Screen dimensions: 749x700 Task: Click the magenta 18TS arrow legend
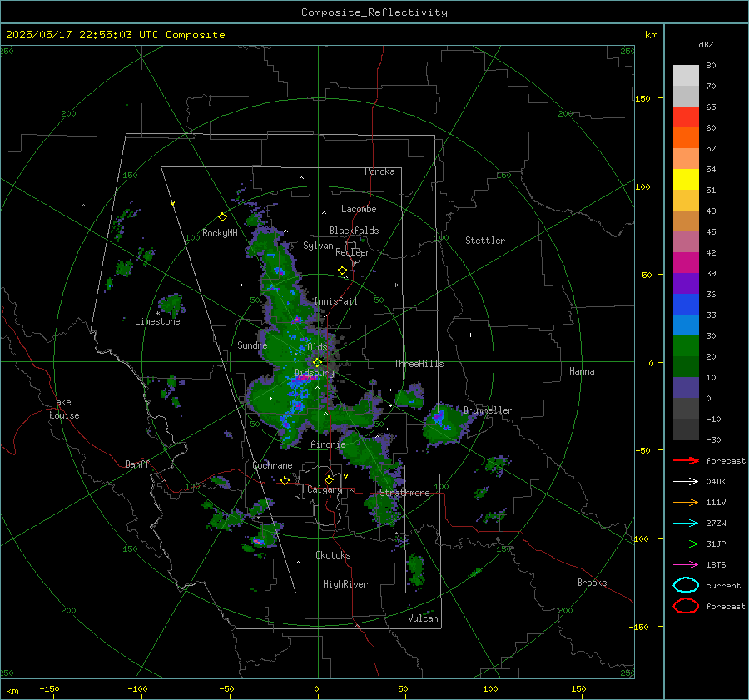[686, 565]
